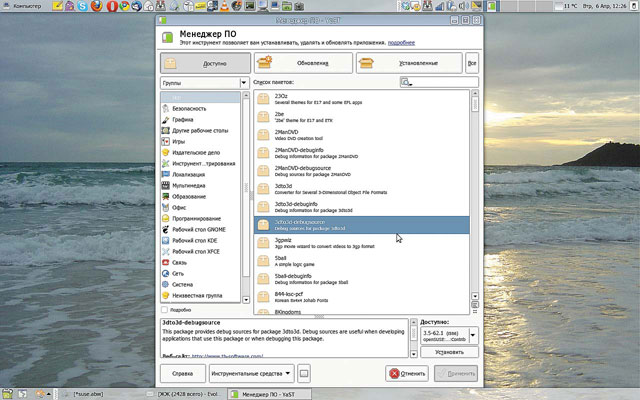
Task: Select the Доступно tab
Action: [x=205, y=63]
